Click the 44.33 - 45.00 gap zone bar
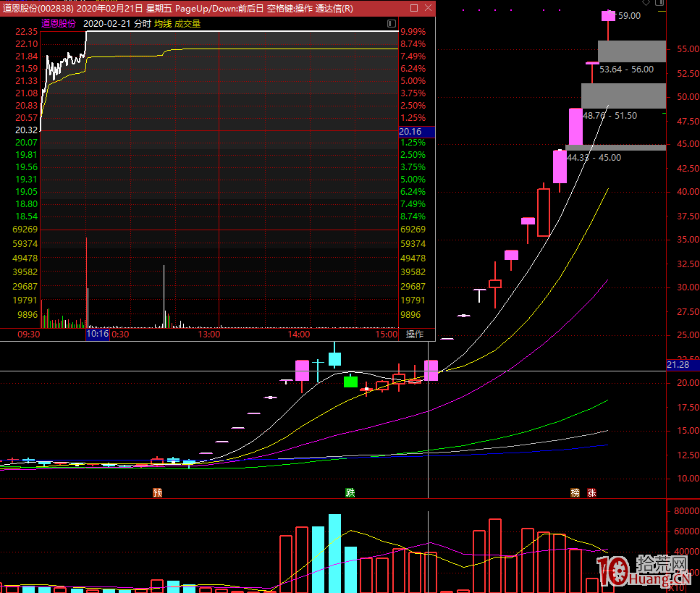Viewport: 700px width, 593px height. (615, 148)
